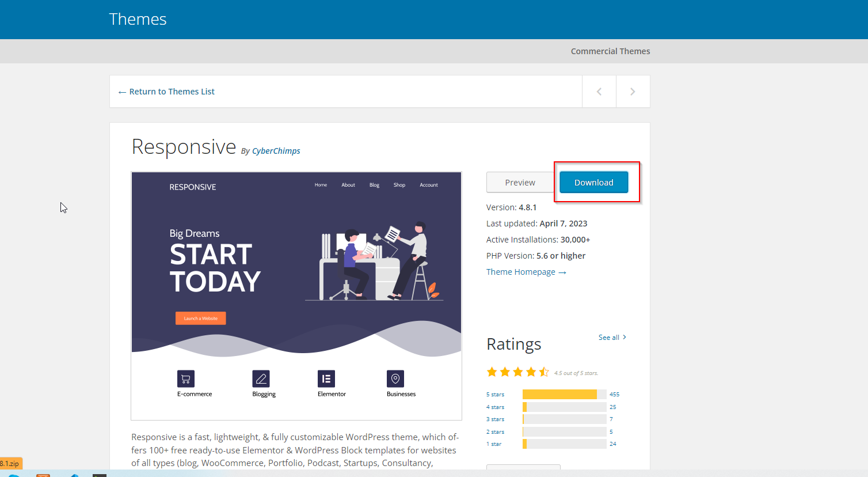This screenshot has height=477, width=868.
Task: Click the 7 three-star review count
Action: pos(611,419)
